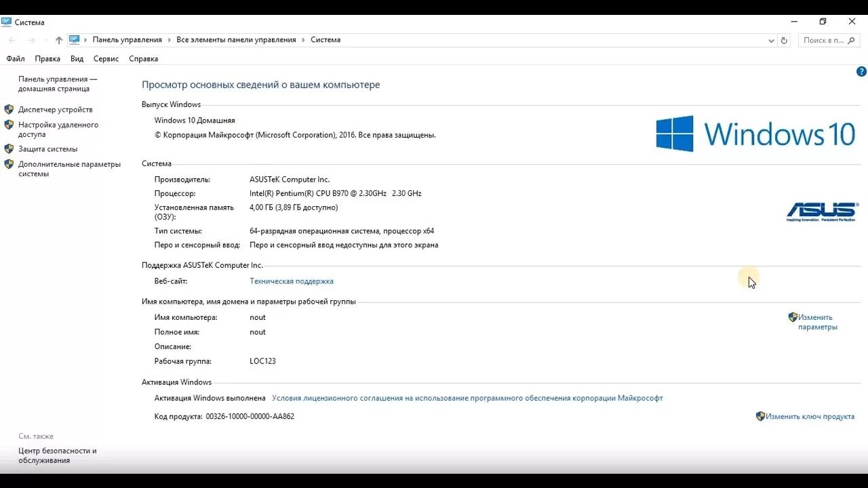Click Изменить ключ продукта link
The height and width of the screenshot is (488, 868).
(x=810, y=417)
